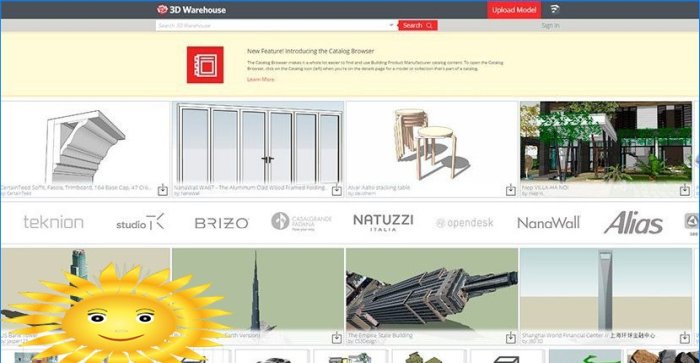
Task: Download the NanaWall WA67 model
Action: point(337,190)
